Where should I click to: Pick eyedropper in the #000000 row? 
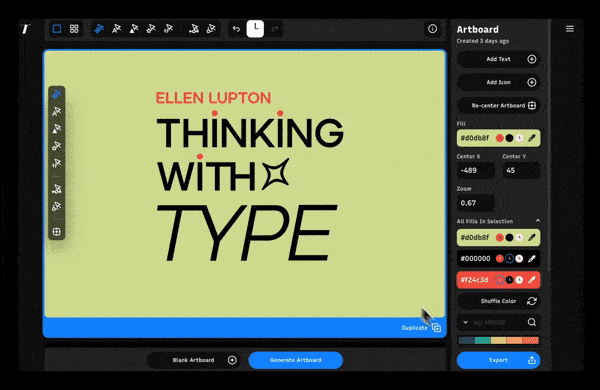point(532,259)
